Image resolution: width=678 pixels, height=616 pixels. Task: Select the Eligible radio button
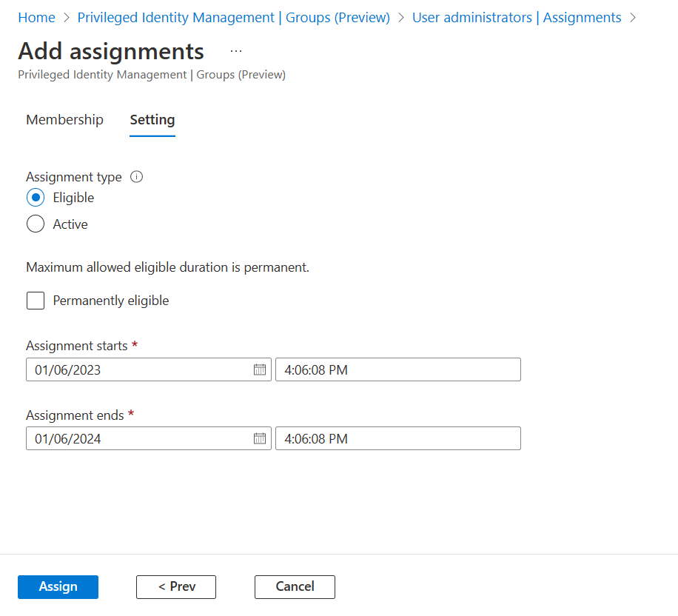point(36,198)
